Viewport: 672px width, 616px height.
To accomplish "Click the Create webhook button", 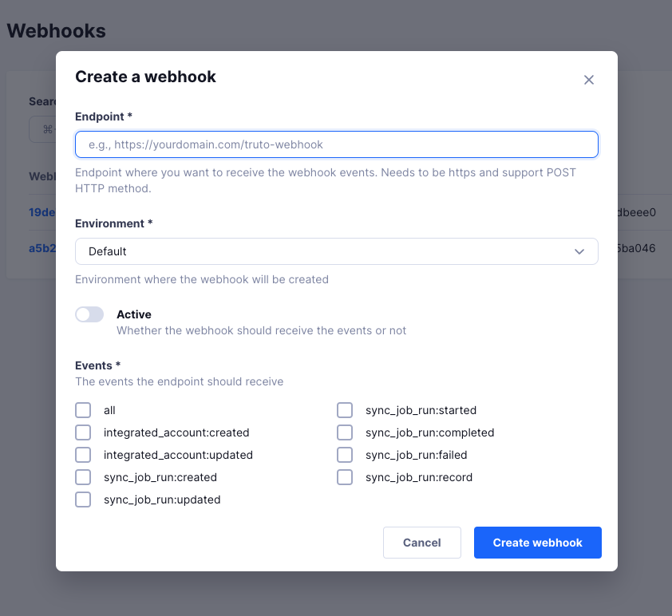I will [537, 543].
